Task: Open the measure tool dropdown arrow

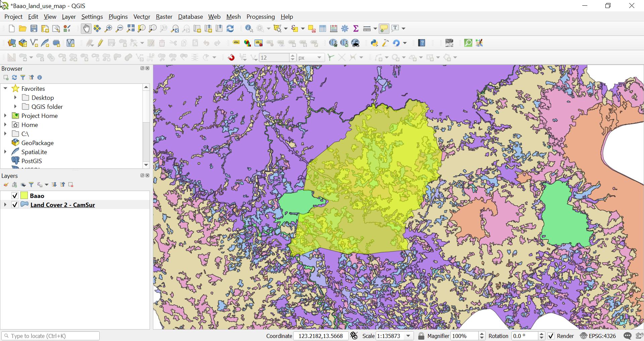Action: pyautogui.click(x=375, y=28)
